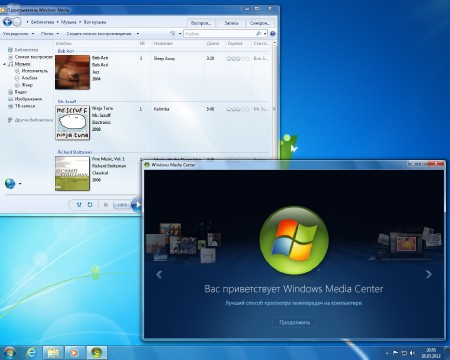Open ТВ-записи library
Viewport: 450px width, 360px height.
(25, 106)
